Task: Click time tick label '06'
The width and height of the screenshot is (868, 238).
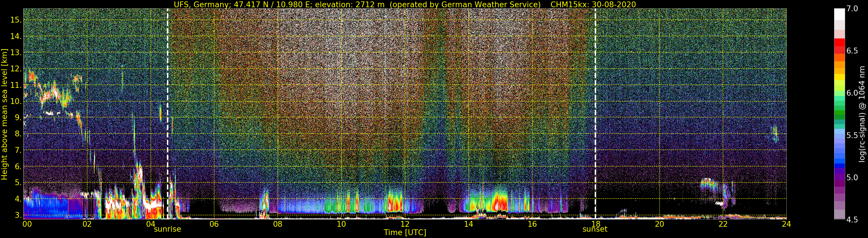Action: click(214, 224)
